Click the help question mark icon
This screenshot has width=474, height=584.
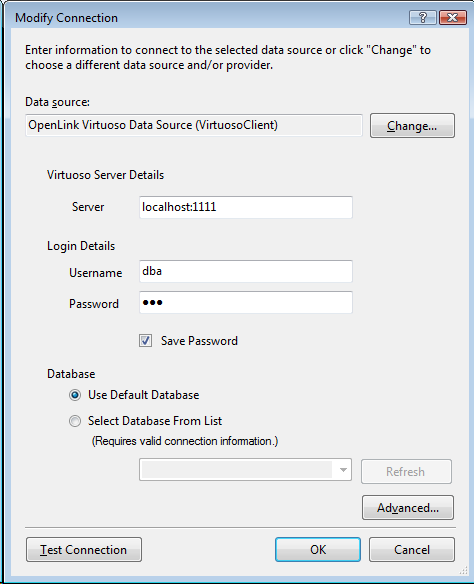pos(423,18)
